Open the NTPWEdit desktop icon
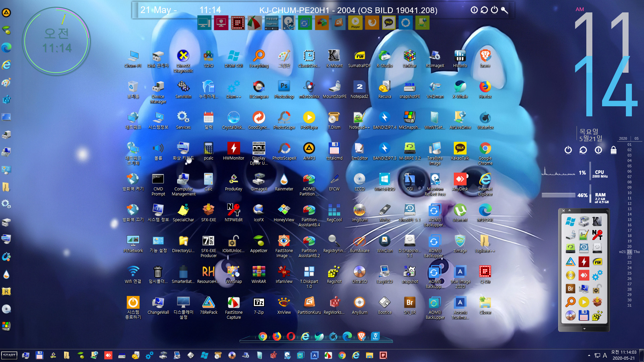This screenshot has width=644, height=362. tap(233, 213)
